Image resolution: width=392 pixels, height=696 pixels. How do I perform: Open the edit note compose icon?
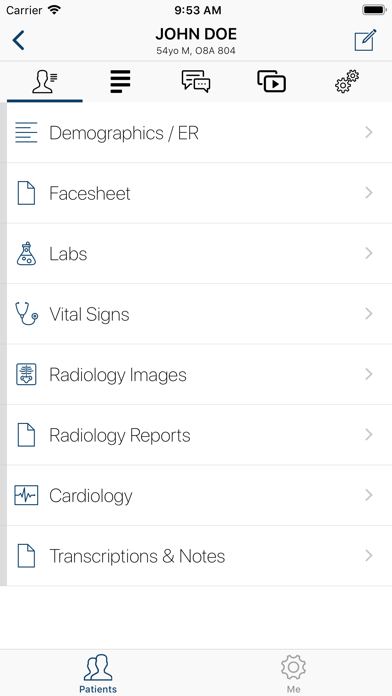coord(365,40)
